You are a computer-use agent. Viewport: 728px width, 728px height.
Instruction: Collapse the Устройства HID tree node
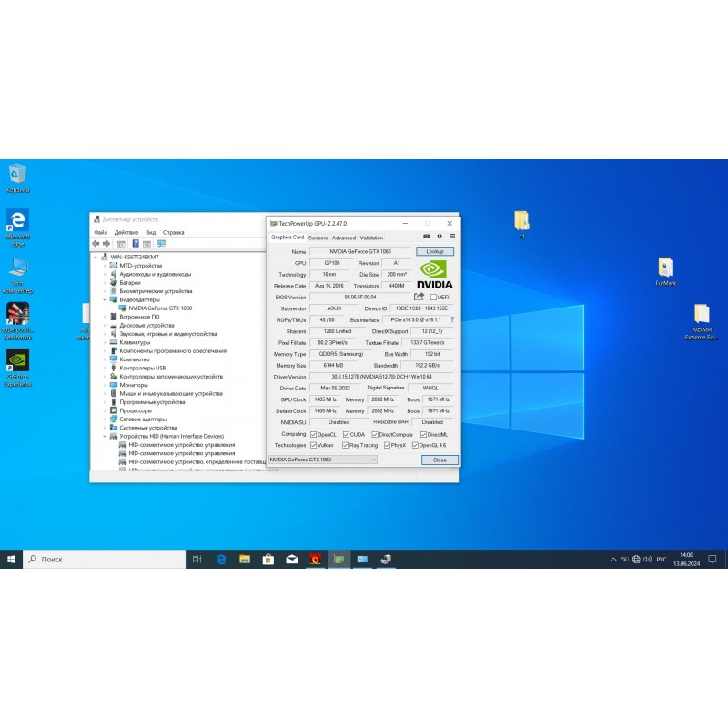pos(105,437)
